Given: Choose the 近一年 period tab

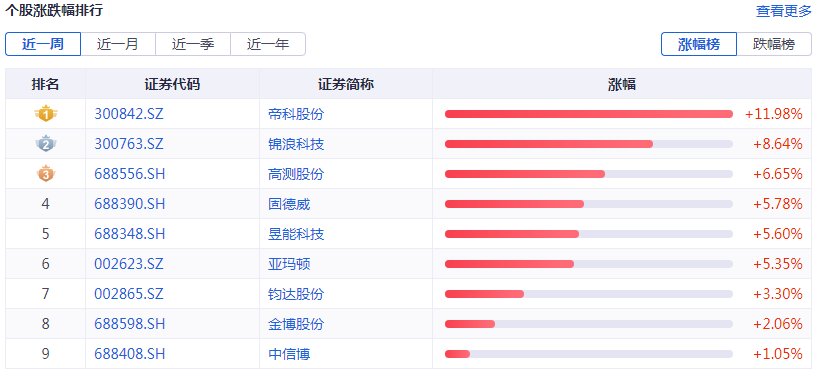Looking at the screenshot, I should pos(268,44).
